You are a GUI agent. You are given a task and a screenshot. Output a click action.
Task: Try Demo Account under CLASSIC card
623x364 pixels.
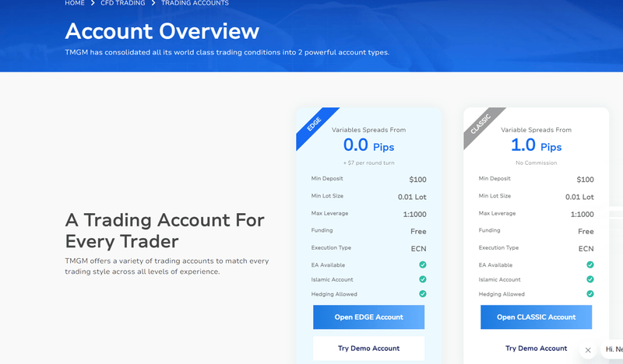[536, 348]
